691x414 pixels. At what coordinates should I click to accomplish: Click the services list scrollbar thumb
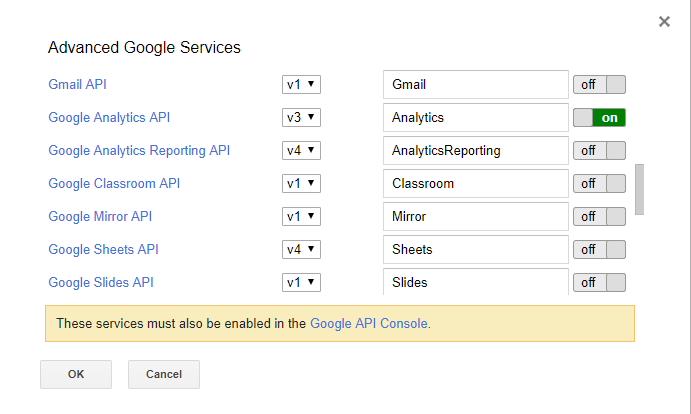click(x=639, y=190)
